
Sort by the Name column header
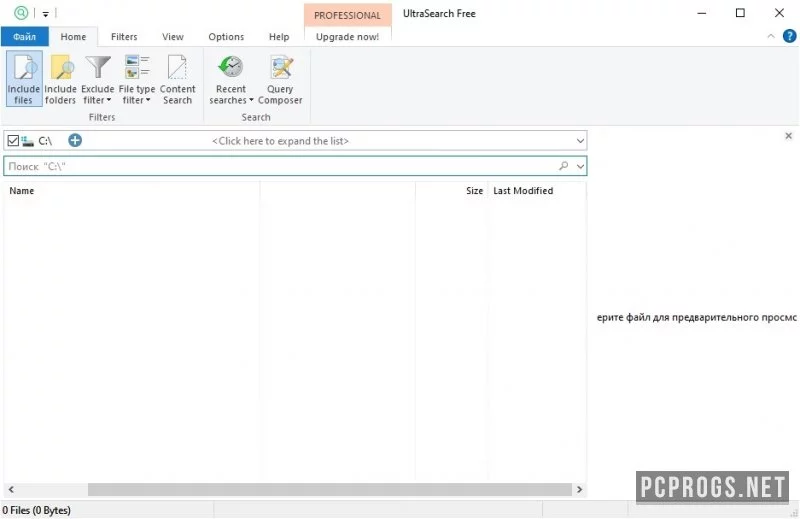point(132,191)
